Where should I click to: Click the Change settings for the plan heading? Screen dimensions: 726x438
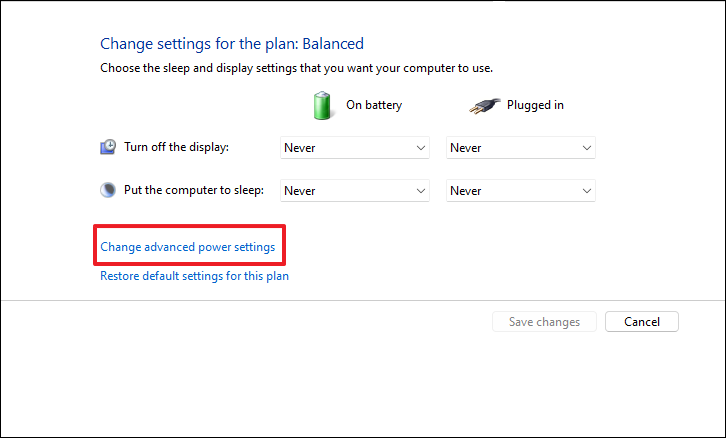pos(232,44)
